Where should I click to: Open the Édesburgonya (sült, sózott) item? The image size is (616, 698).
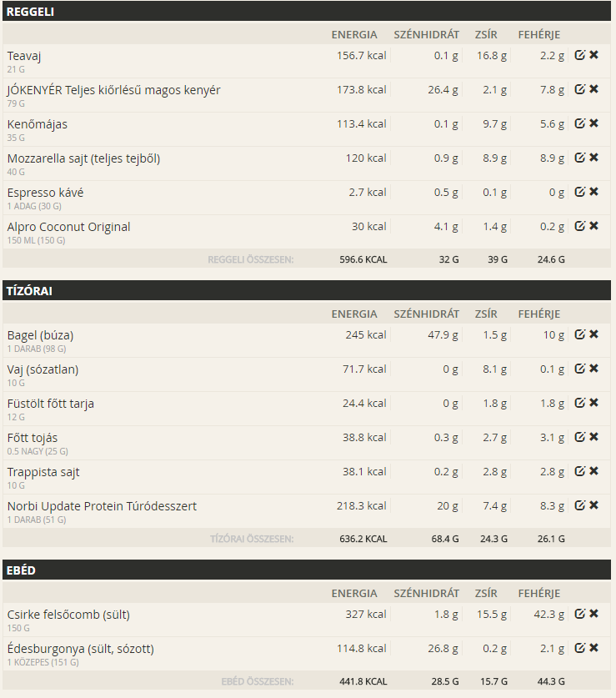pyautogui.click(x=81, y=649)
